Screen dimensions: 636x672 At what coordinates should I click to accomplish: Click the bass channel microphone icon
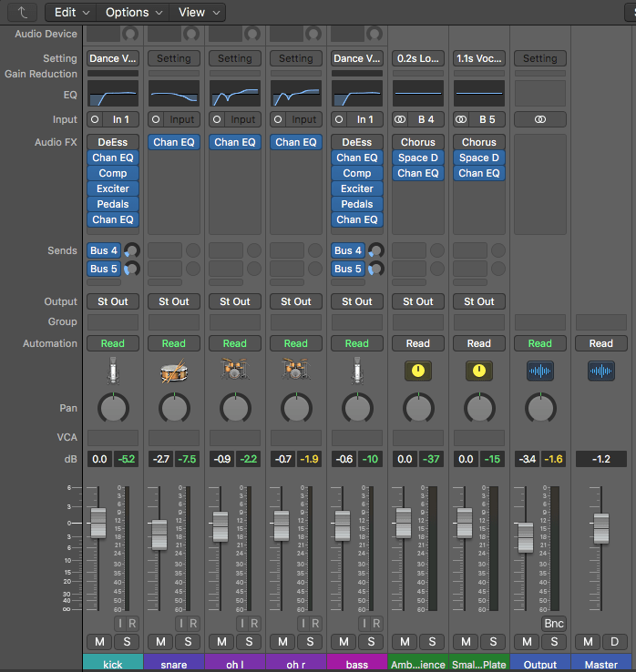click(x=357, y=370)
